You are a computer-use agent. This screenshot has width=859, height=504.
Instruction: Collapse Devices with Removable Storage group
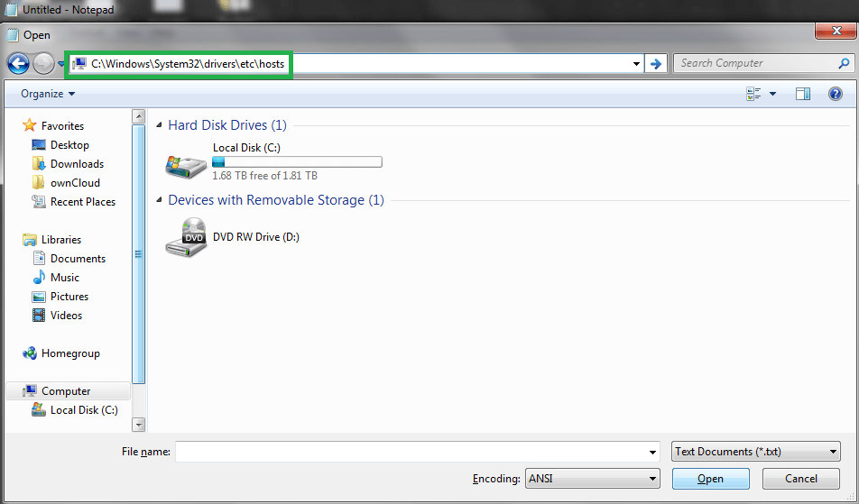tap(159, 200)
